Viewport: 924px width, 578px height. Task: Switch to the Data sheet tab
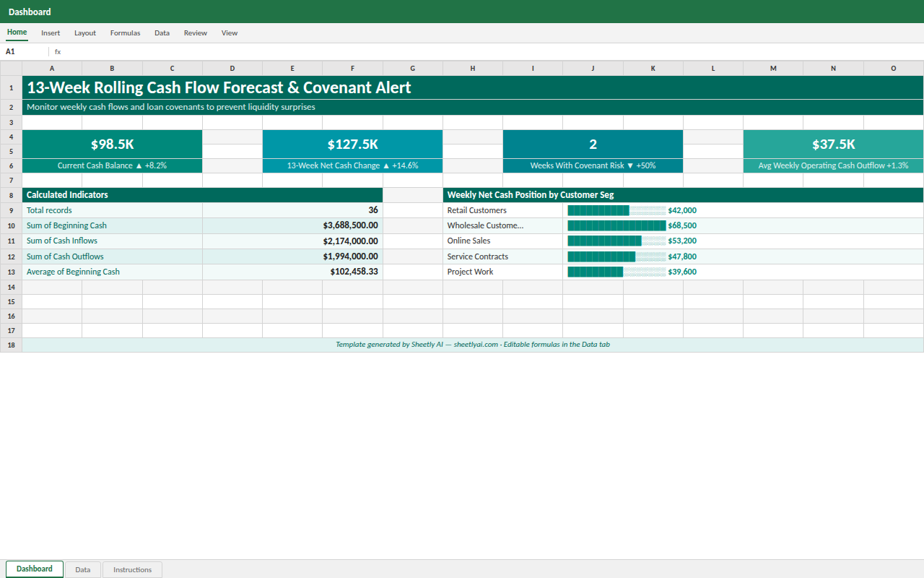tap(83, 569)
